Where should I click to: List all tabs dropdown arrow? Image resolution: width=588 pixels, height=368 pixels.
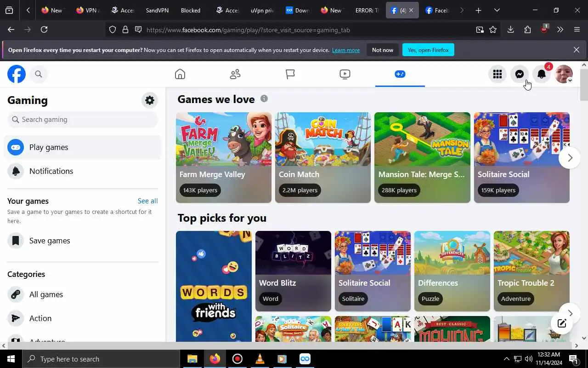pyautogui.click(x=497, y=10)
